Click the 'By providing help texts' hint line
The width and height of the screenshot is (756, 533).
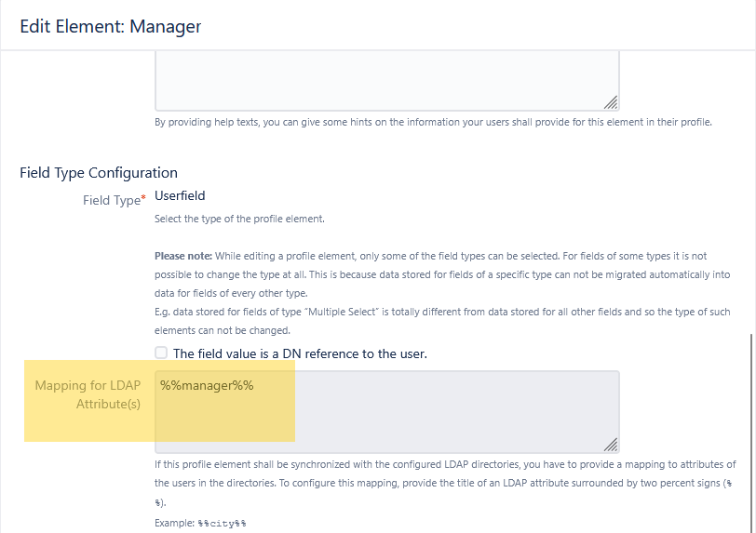(x=433, y=122)
